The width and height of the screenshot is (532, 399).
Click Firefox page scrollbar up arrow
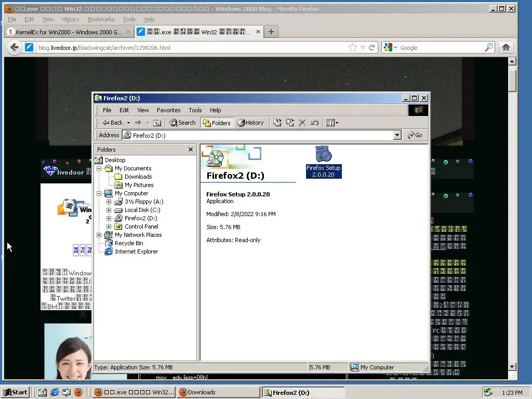click(x=512, y=61)
